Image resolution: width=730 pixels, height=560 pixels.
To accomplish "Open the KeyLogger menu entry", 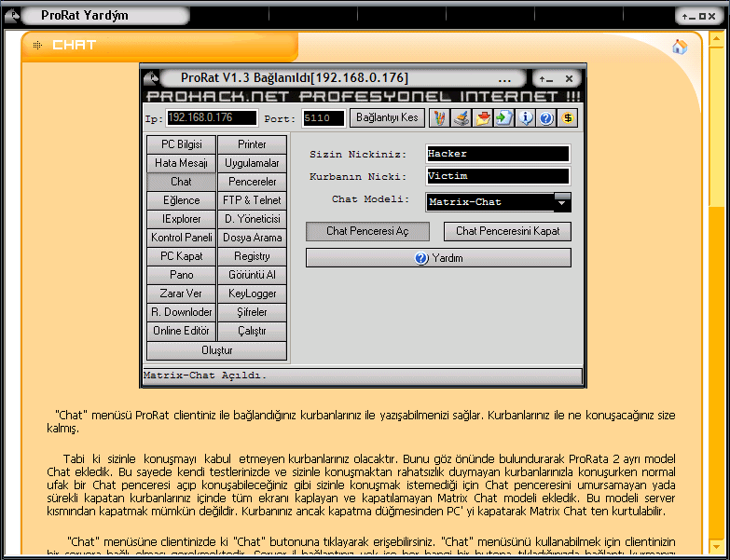I will 252,294.
